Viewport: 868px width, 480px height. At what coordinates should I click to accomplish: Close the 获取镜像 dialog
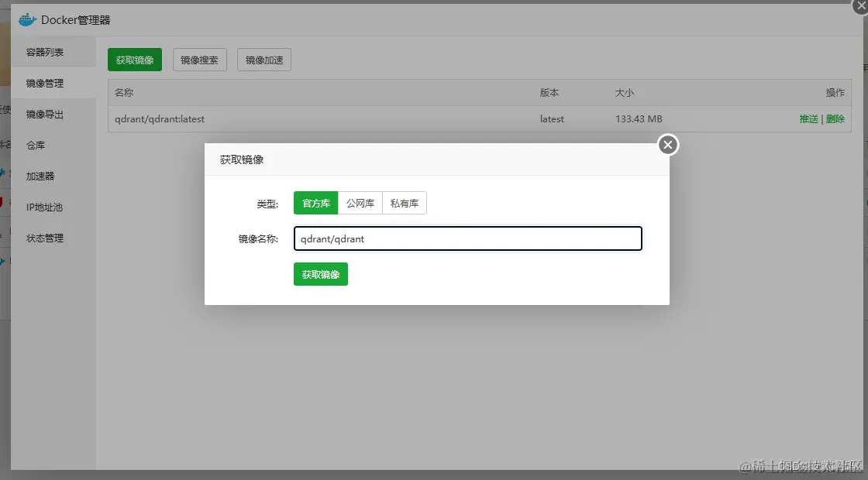(x=667, y=144)
